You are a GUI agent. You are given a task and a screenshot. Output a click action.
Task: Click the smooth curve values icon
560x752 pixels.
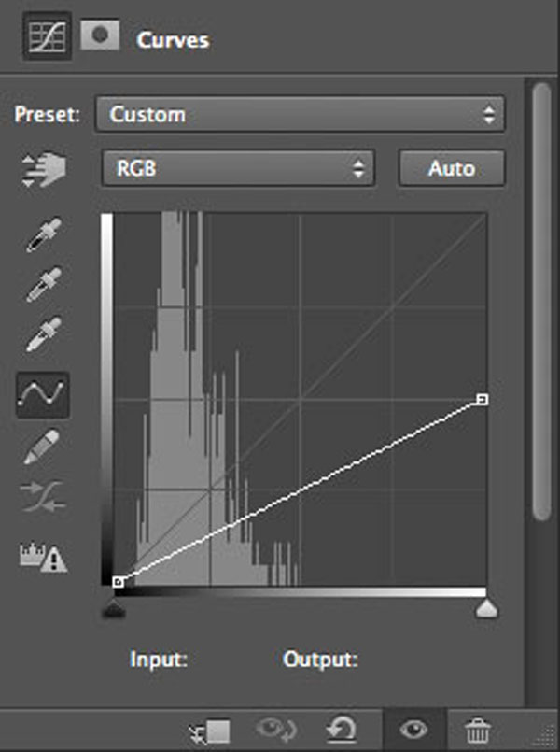43,496
